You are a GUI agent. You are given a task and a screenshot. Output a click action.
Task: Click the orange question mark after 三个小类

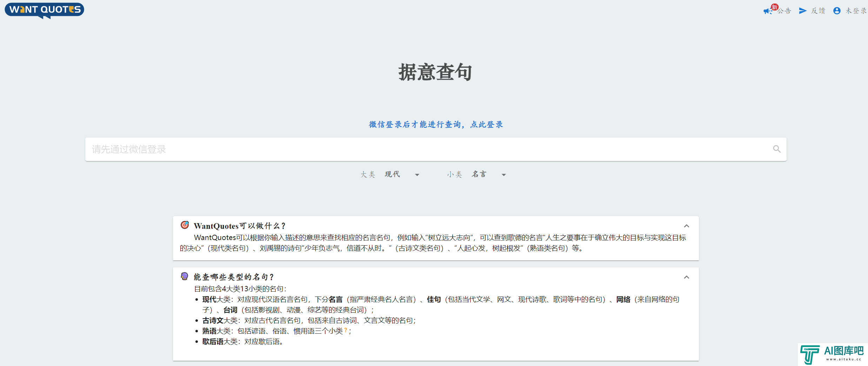(x=346, y=330)
